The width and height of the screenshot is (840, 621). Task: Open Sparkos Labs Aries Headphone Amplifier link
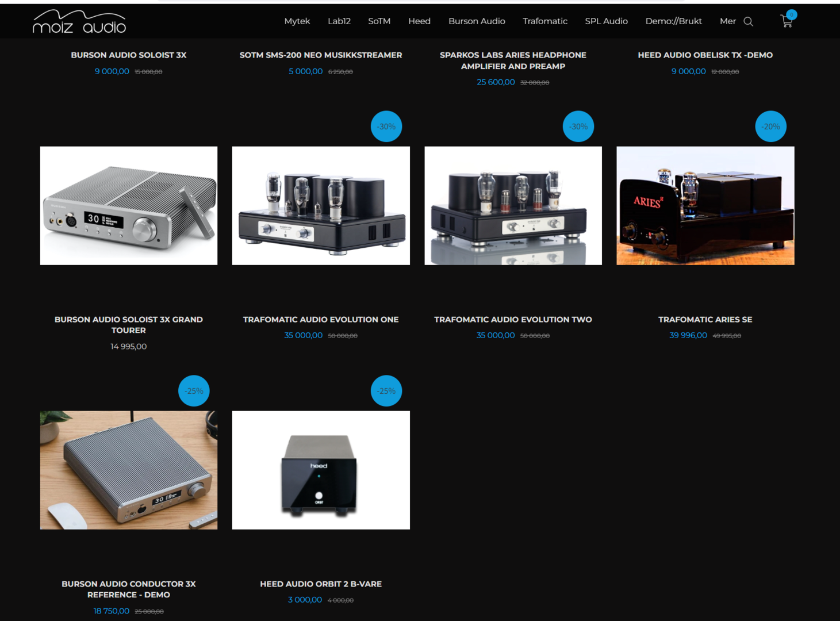513,60
